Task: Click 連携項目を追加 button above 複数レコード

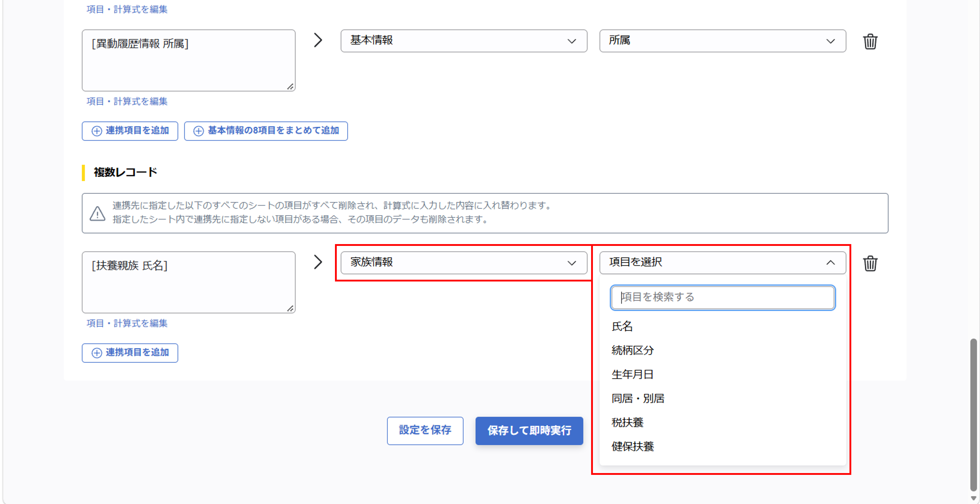Action: [130, 131]
